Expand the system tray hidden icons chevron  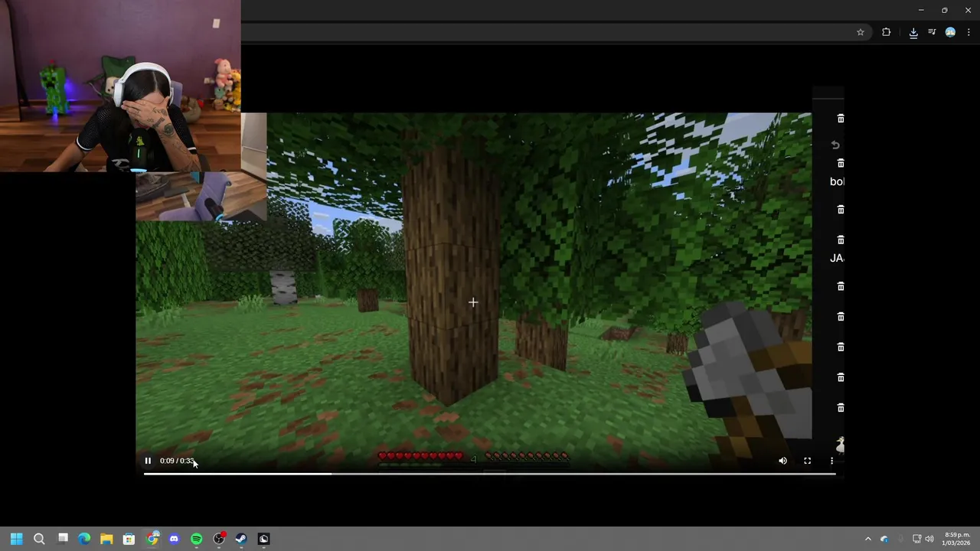(867, 539)
